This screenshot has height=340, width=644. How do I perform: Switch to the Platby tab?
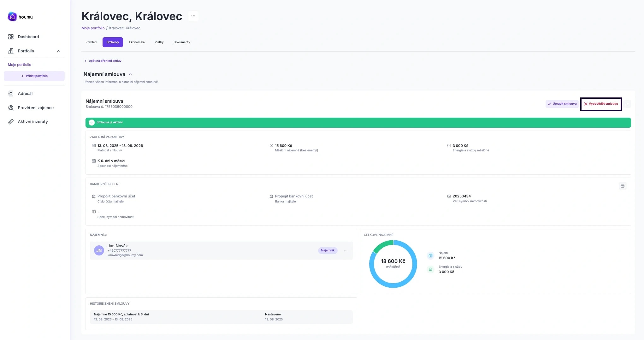tap(159, 42)
